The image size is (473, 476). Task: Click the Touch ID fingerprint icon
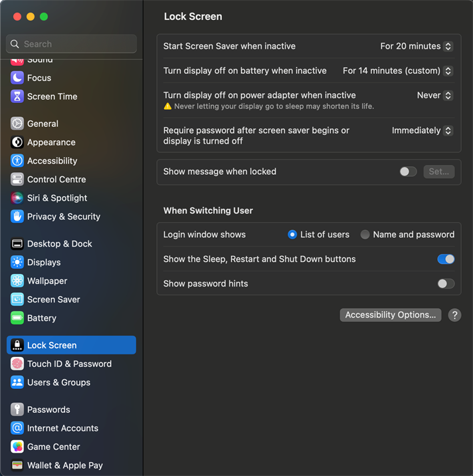pos(17,364)
